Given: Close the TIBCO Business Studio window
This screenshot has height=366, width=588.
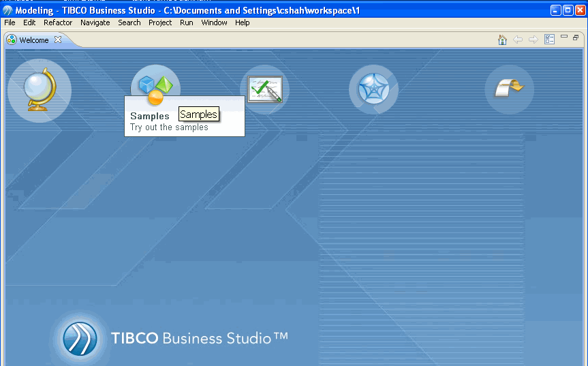Looking at the screenshot, I should pos(580,10).
